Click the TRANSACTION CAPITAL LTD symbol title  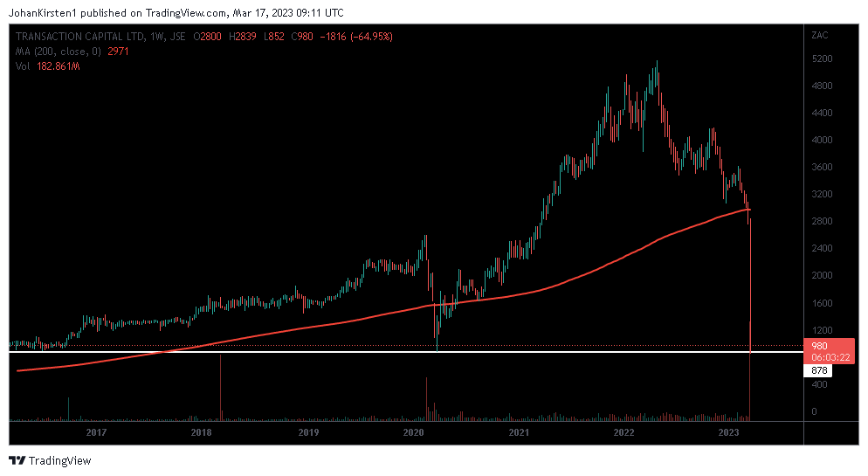[80, 37]
